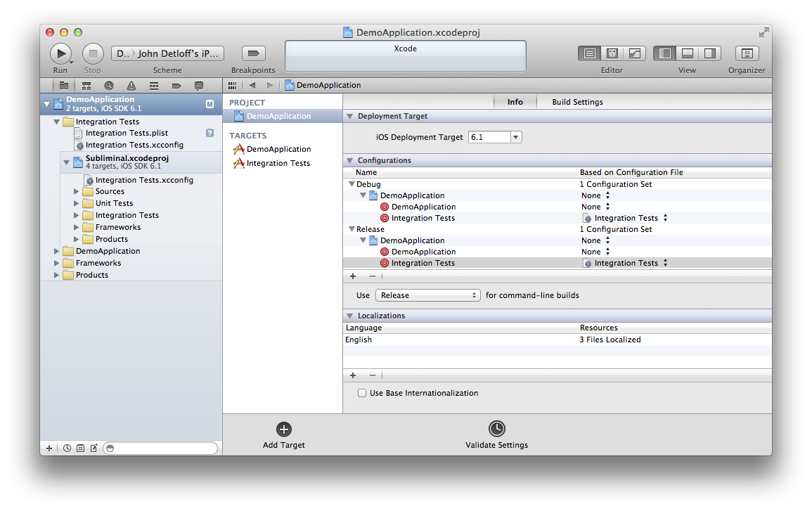The height and width of the screenshot is (511, 812).
Task: Add a localization with the plus button
Action: [x=353, y=375]
